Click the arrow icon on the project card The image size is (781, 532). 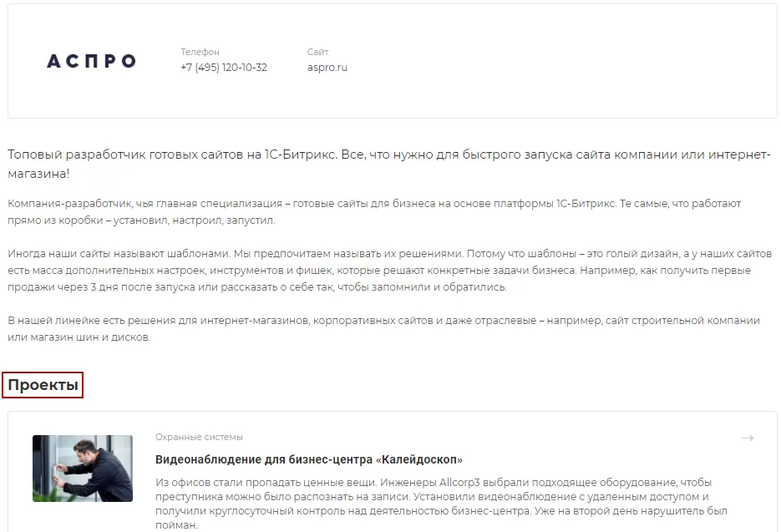pos(747,438)
